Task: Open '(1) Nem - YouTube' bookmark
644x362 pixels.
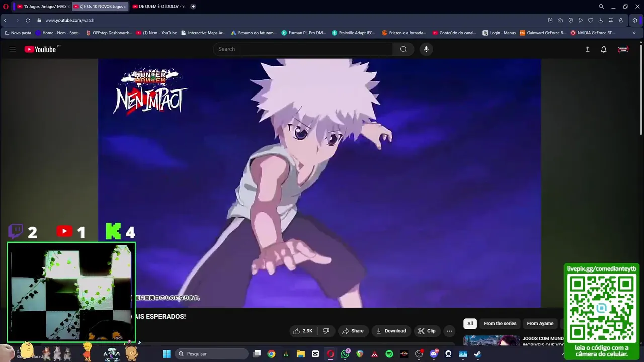Action: [x=156, y=33]
